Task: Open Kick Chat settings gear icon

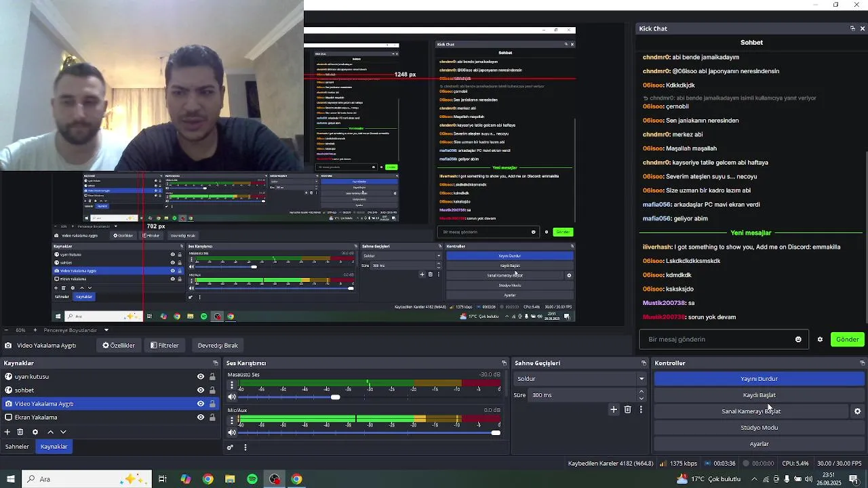Action: 820,340
